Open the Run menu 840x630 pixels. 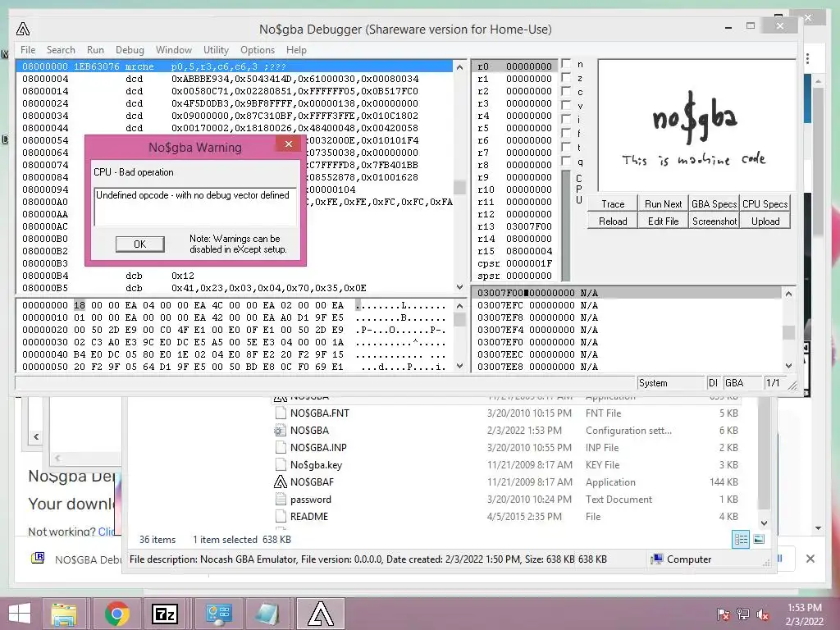[95, 50]
